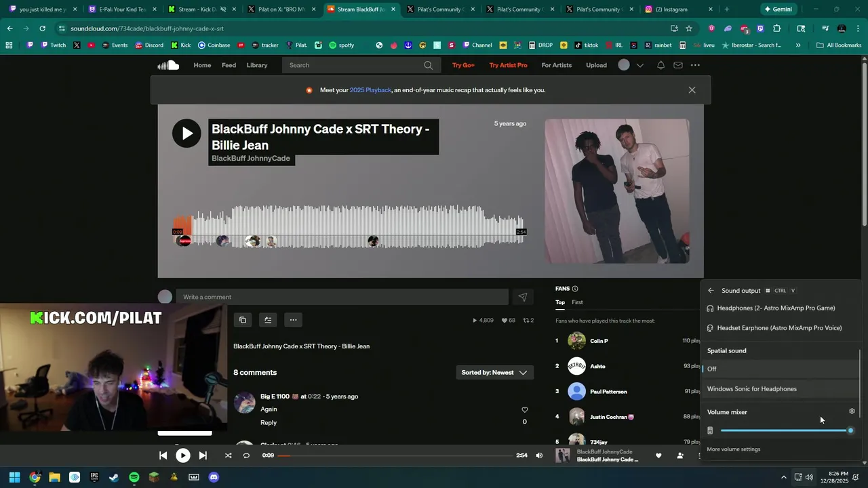The height and width of the screenshot is (488, 868).
Task: Click Try Go+ link
Action: point(463,65)
